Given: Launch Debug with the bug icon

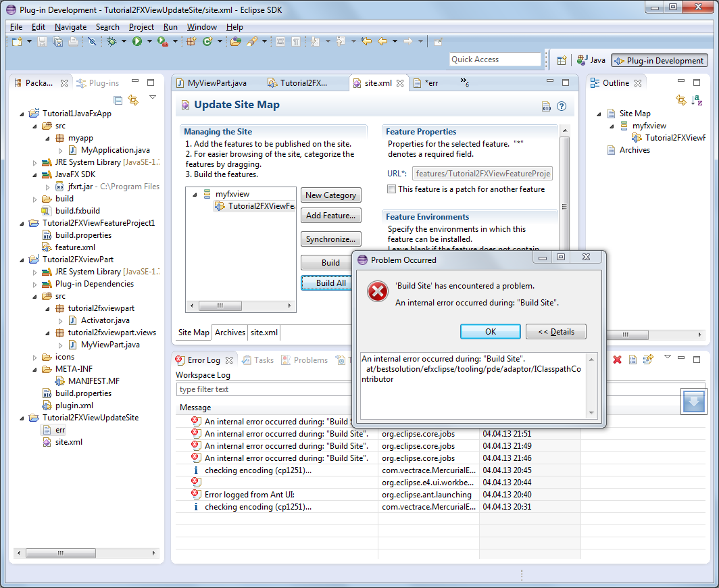Looking at the screenshot, I should [x=111, y=42].
